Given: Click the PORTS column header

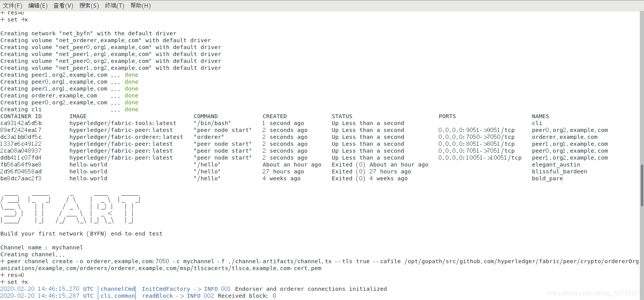Looking at the screenshot, I should [447, 116].
